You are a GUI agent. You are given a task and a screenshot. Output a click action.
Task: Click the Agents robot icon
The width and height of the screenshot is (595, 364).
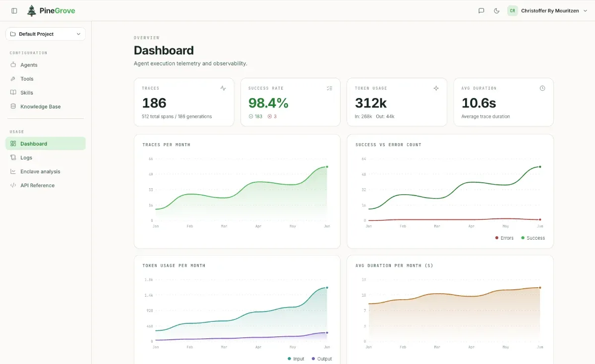pyautogui.click(x=13, y=65)
